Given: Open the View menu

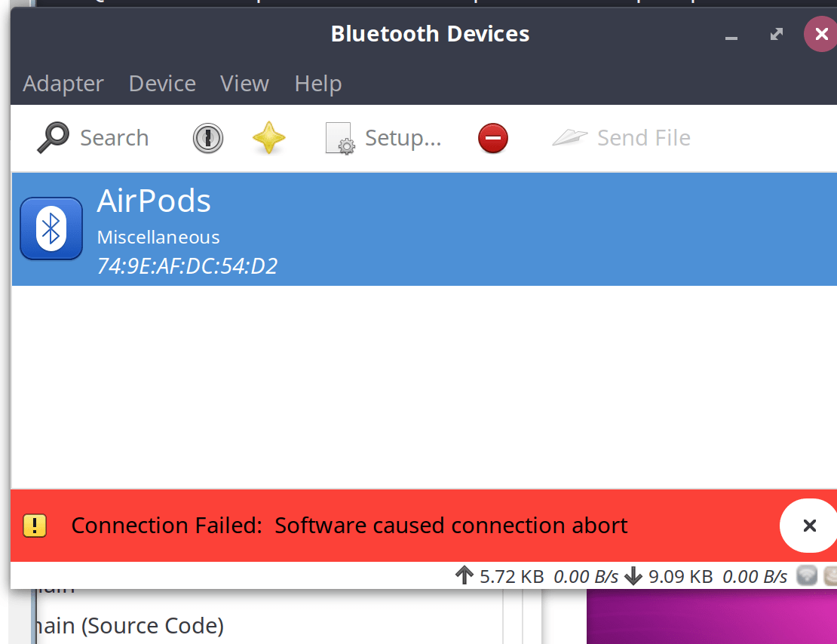Looking at the screenshot, I should [x=244, y=84].
